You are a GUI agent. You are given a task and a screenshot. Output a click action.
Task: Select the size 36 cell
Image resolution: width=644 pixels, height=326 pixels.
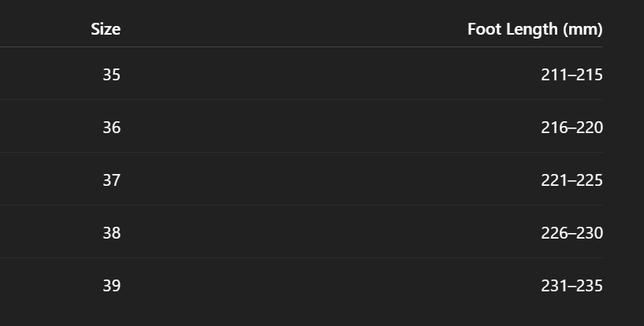coord(111,127)
